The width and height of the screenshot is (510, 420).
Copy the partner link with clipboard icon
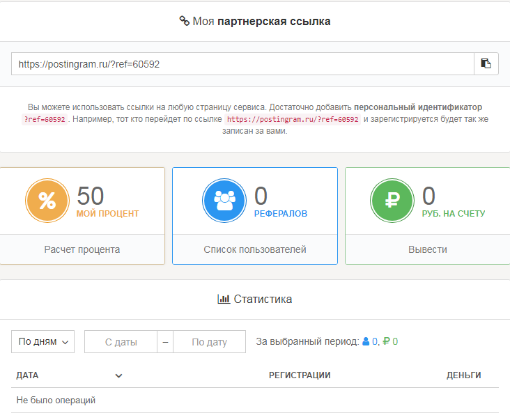coord(486,63)
